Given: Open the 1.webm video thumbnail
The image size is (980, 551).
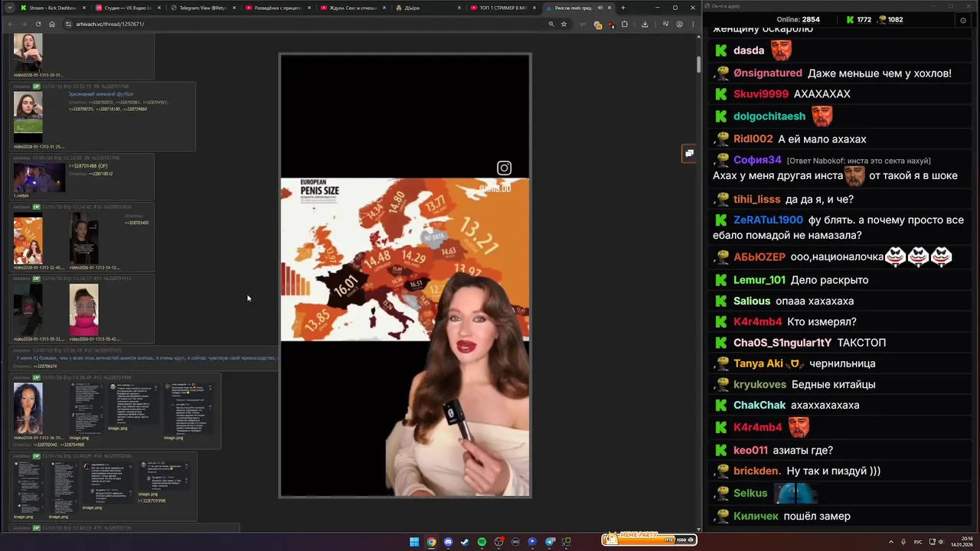Looking at the screenshot, I should tap(39, 178).
